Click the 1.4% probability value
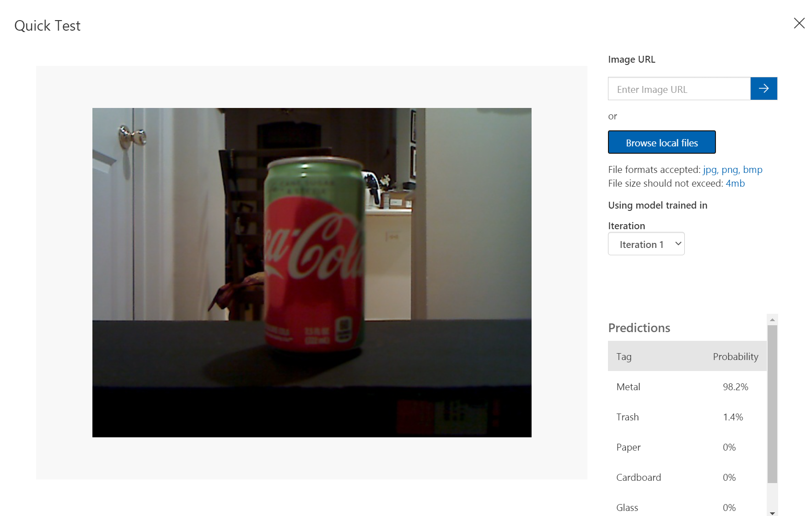This screenshot has height=516, width=812. click(x=733, y=417)
